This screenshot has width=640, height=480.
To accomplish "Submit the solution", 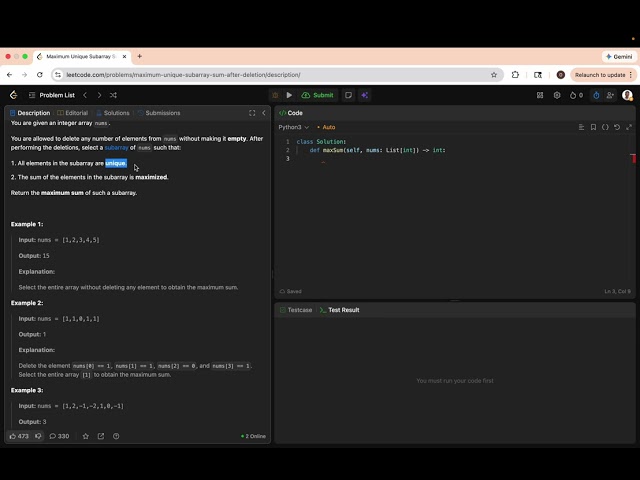I will pyautogui.click(x=318, y=95).
